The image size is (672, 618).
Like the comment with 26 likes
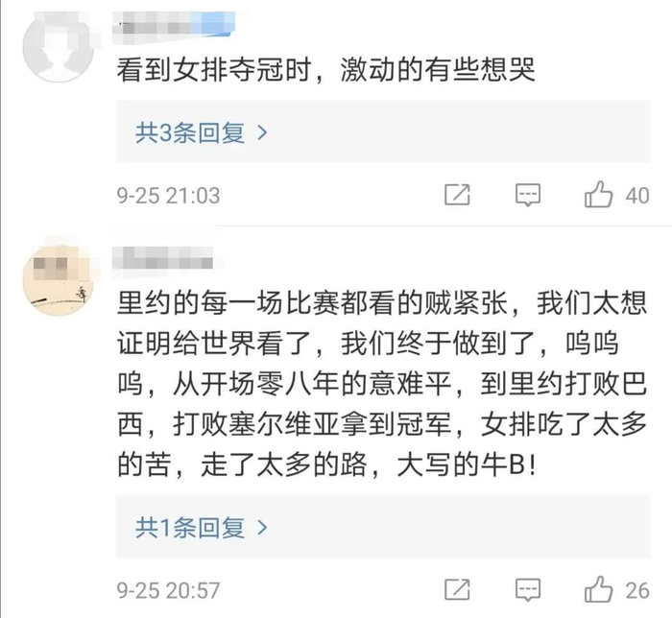[x=599, y=586]
